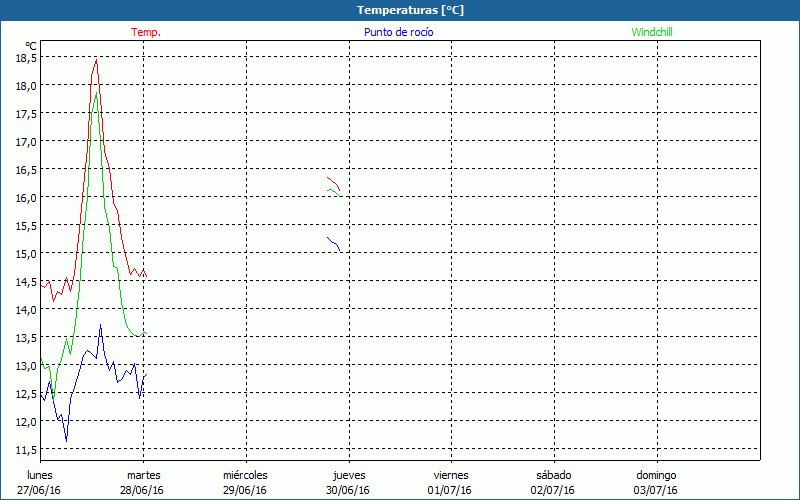Click the short blue segment before jueves
800x500 pixels.
pyautogui.click(x=334, y=243)
